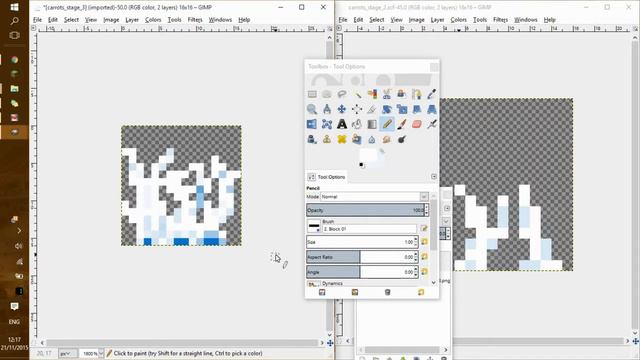Open Filters menu in left GIMP window
Image resolution: width=640 pixels, height=360 pixels.
click(x=195, y=20)
